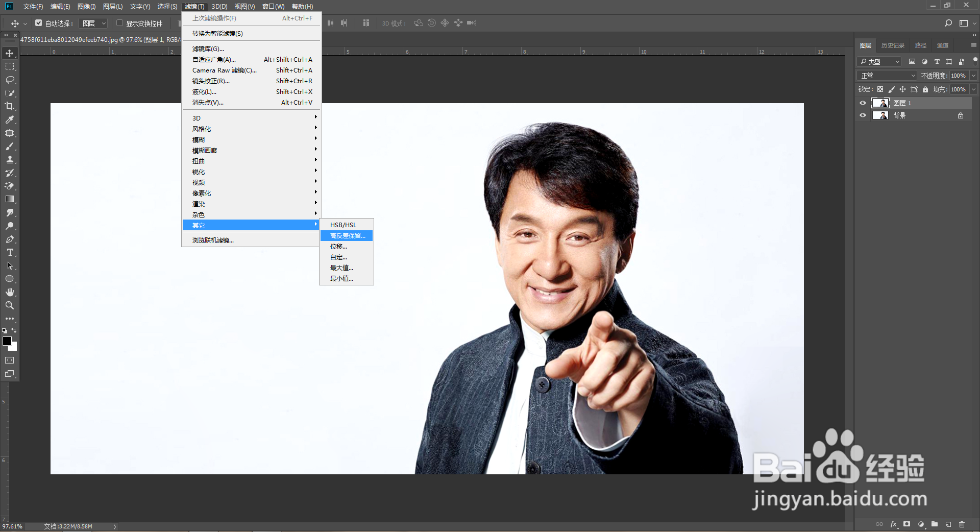Screen dimensions: 980x532
Task: Choose Camera Raw 滤镜 menu item
Action: (252, 70)
